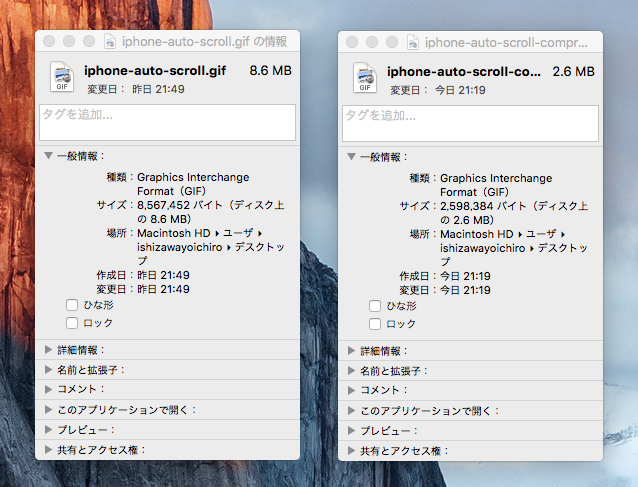
Task: Click the 作成日 value 今日 21:19
Action: tap(465, 276)
